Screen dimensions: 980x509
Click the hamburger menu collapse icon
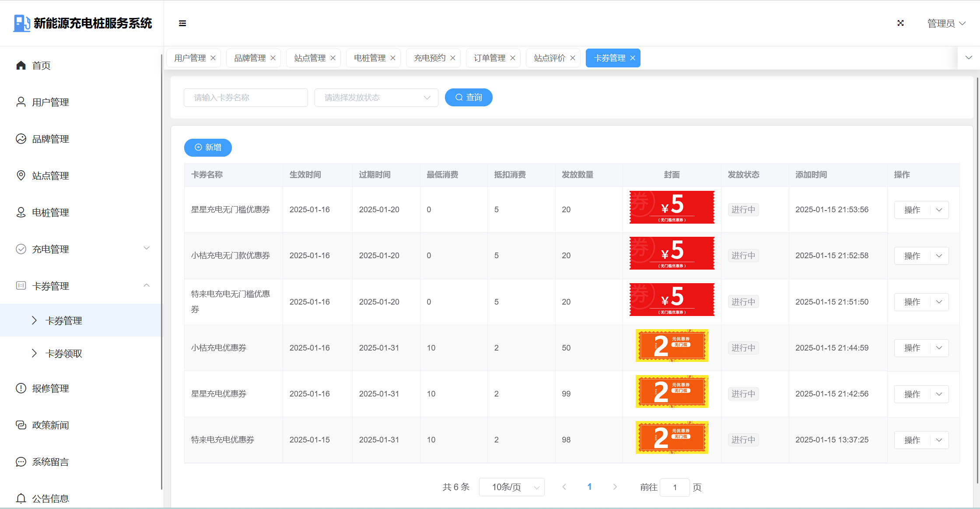[182, 23]
